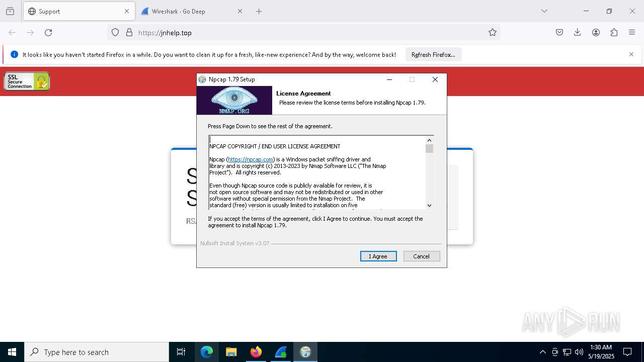
Task: Close the Npcap 1.79 Setup dialog
Action: (435, 79)
